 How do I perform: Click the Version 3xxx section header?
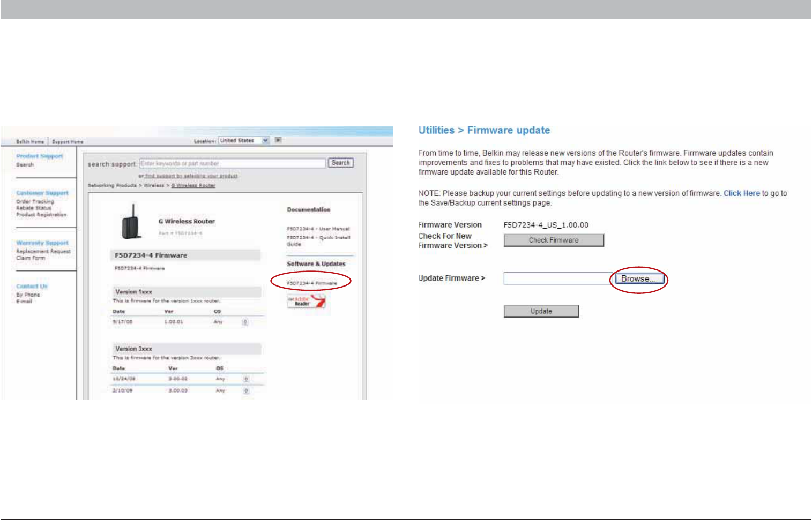click(186, 349)
